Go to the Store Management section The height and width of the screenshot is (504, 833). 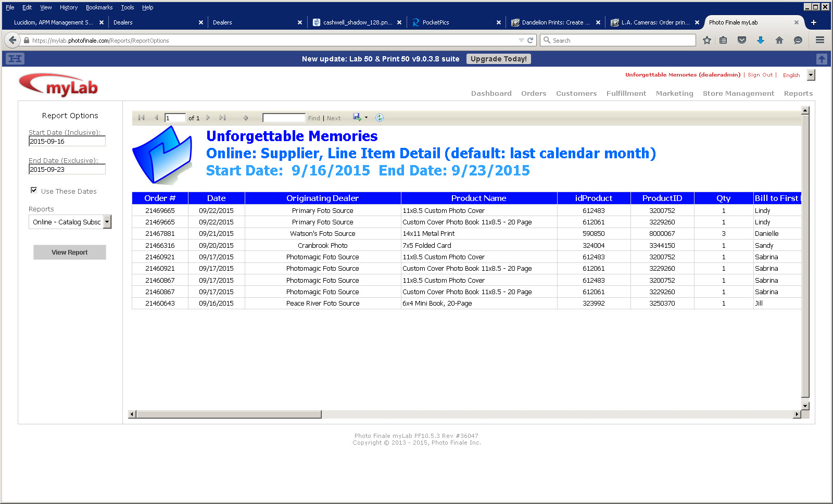point(738,94)
